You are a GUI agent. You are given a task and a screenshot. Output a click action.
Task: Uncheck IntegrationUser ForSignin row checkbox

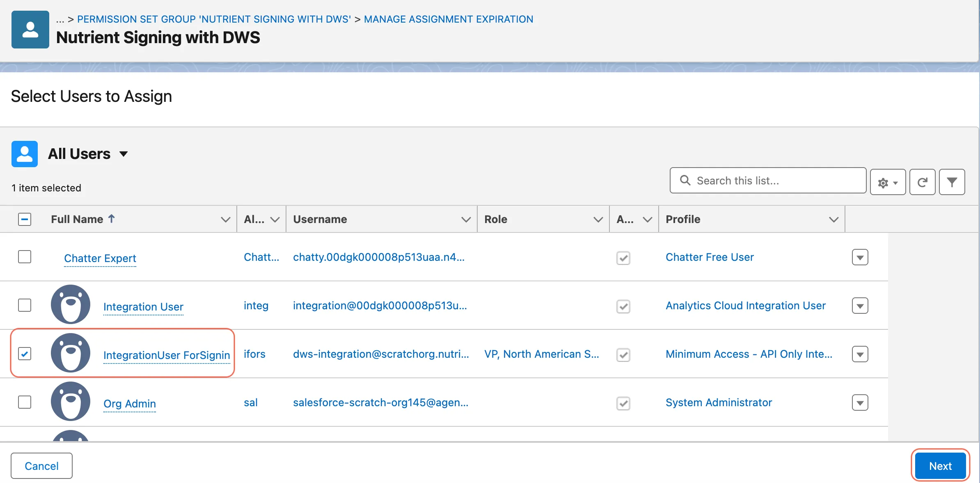coord(25,354)
